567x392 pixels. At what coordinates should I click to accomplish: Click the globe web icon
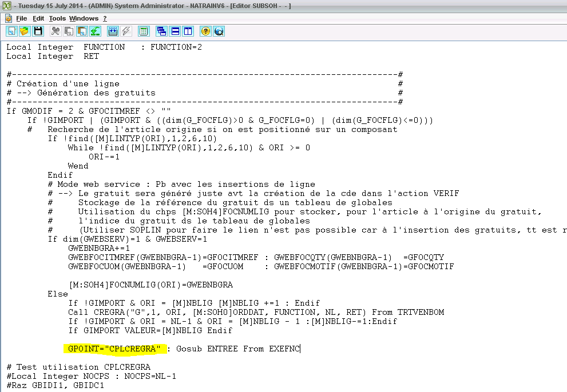[219, 31]
